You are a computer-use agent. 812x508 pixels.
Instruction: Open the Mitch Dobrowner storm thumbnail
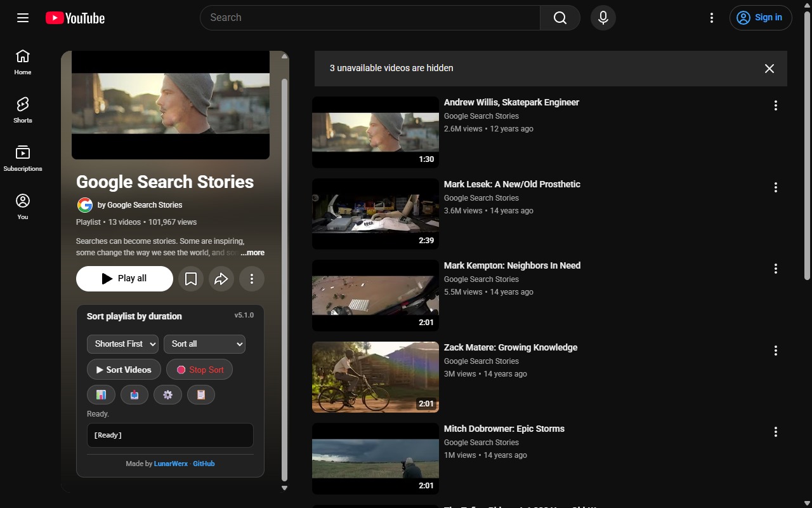tap(376, 458)
